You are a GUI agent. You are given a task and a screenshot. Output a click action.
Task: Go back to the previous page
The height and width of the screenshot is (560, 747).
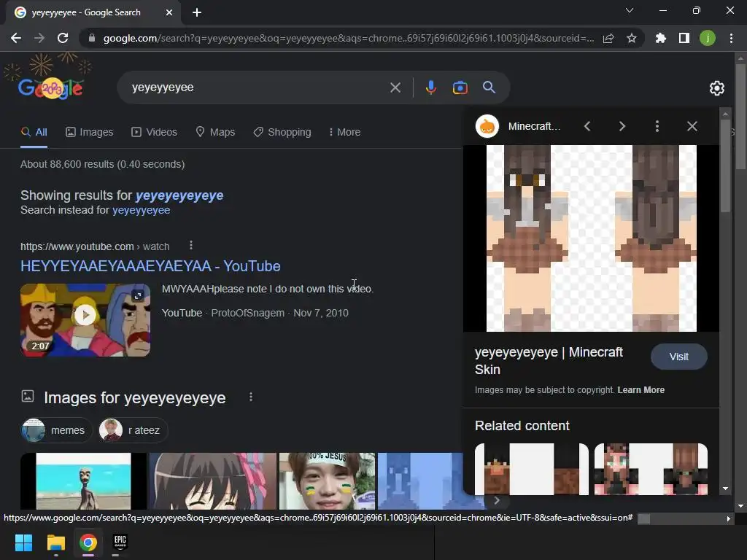coord(16,38)
